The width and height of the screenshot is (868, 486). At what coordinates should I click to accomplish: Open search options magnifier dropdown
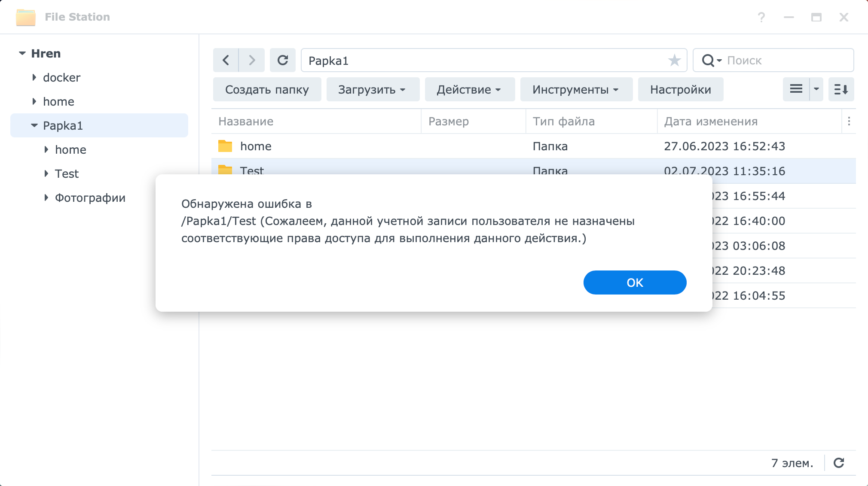tap(712, 61)
